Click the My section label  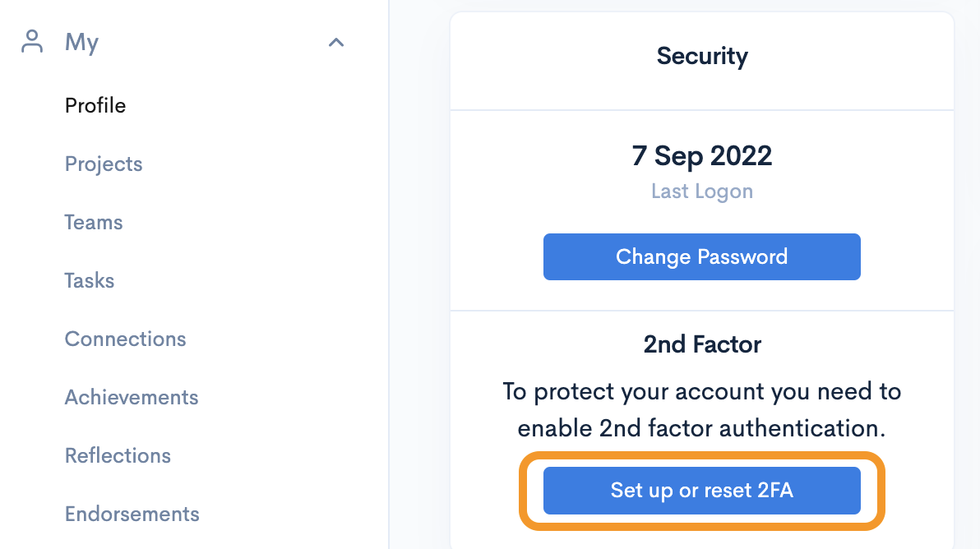tap(81, 42)
